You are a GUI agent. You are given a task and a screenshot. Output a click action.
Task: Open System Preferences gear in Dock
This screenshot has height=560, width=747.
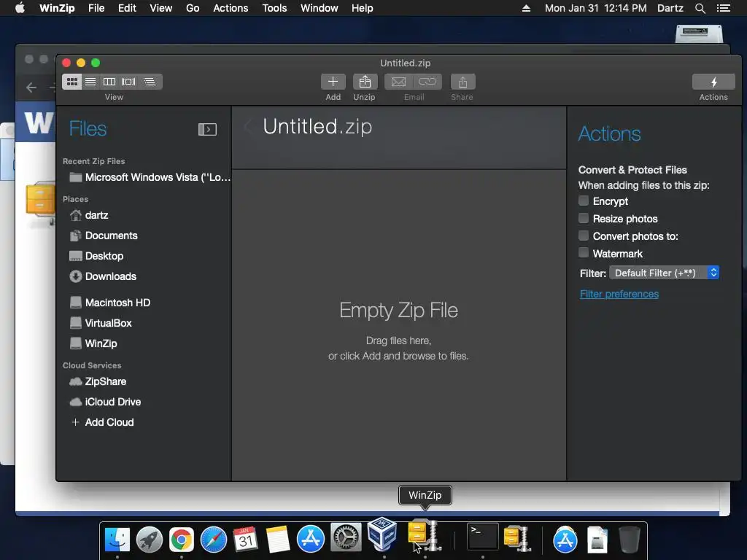(x=347, y=538)
